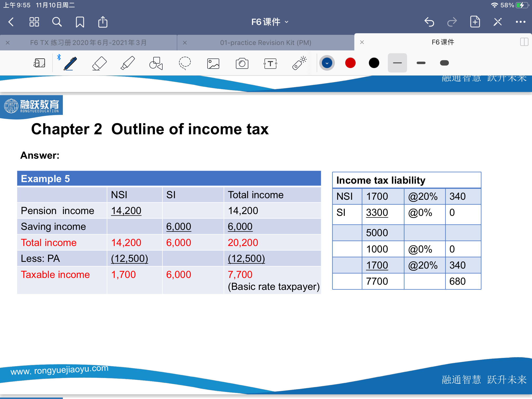This screenshot has width=532, height=399.
Task: Close the F6课件 tab
Action: coord(362,42)
